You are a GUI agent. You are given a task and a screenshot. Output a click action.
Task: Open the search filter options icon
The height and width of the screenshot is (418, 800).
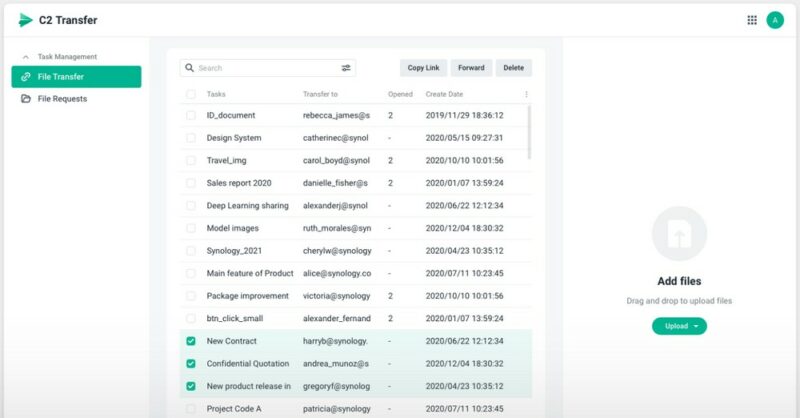coord(346,68)
